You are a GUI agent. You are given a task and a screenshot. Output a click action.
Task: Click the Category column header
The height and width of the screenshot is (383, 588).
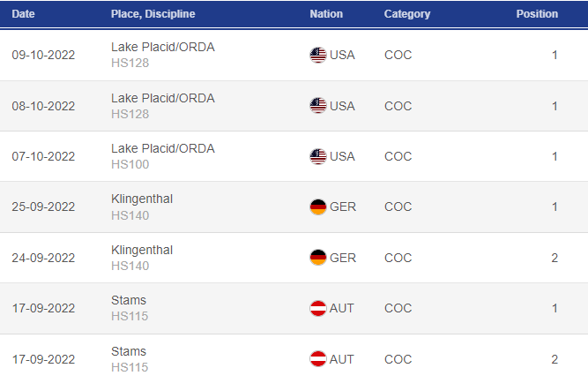coord(407,14)
